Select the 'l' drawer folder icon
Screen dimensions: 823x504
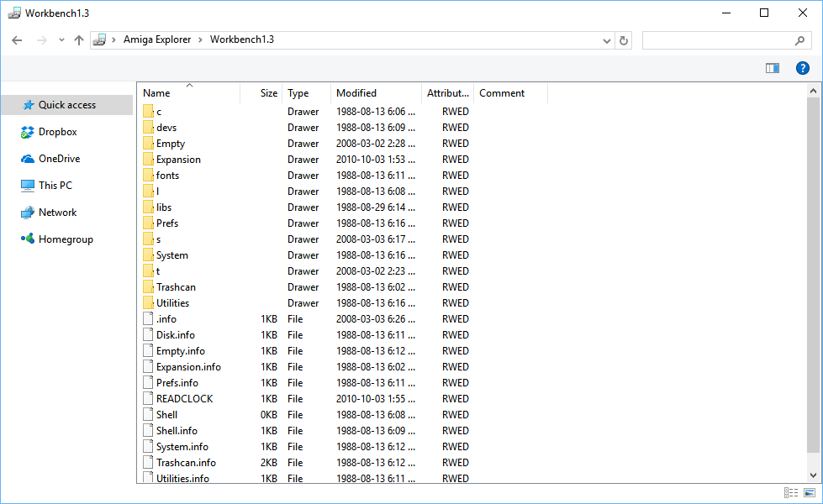pyautogui.click(x=148, y=192)
